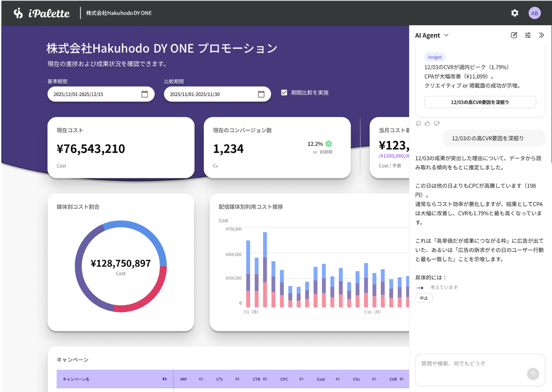
Task: Expand the キャンペーン名 column sort control
Action: 165,379
